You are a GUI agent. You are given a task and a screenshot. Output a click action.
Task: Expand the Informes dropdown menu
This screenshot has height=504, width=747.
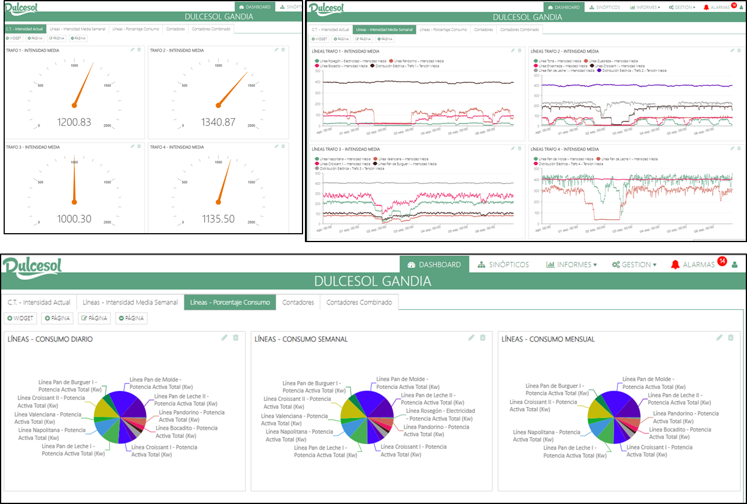point(571,264)
